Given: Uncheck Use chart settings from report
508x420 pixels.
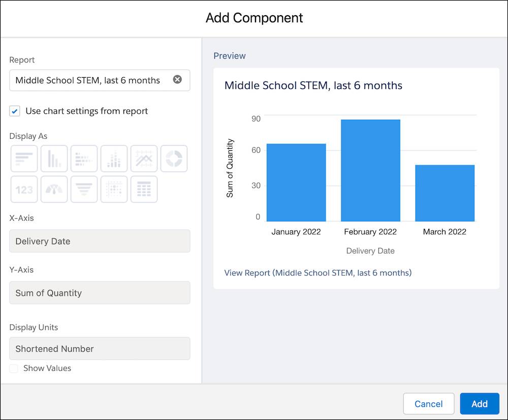Looking at the screenshot, I should pos(15,111).
